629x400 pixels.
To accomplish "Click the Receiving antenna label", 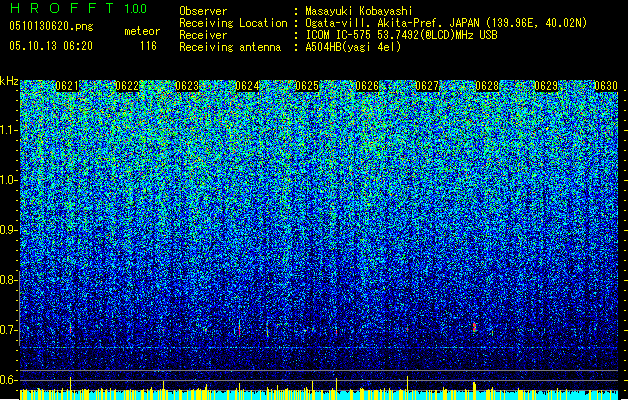I will click(x=230, y=47).
